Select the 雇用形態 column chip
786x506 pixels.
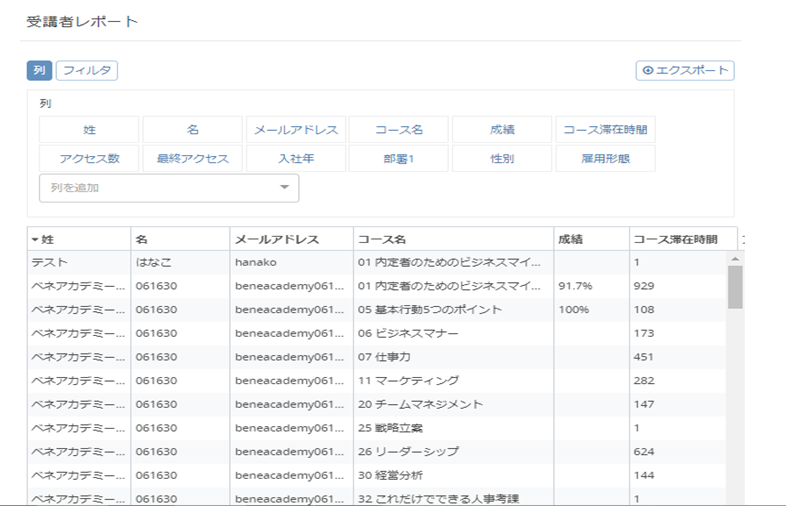(x=605, y=158)
